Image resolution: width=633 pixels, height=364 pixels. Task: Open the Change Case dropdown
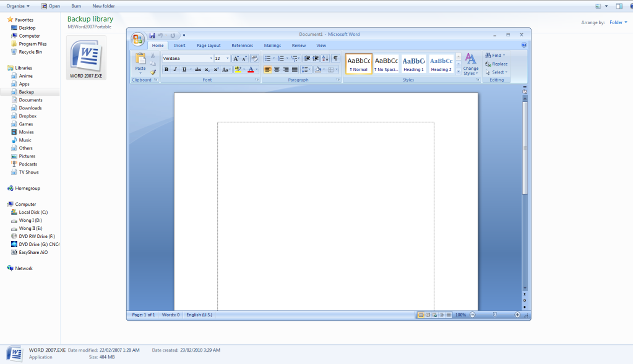[x=226, y=69]
